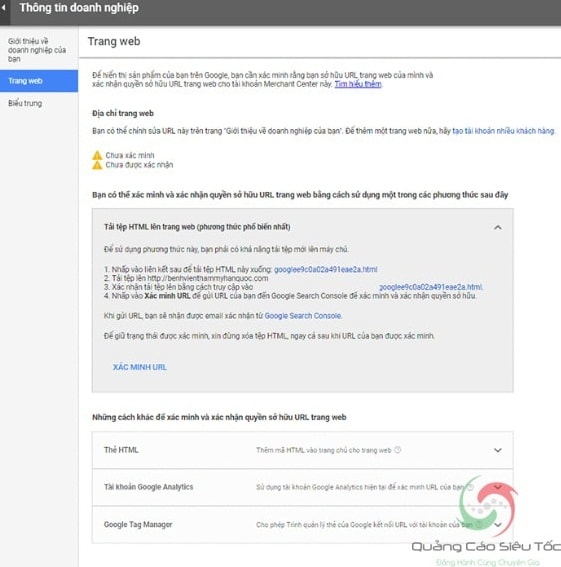Screen dimensions: 561x567
Task: Go to the Biểu trưng sidebar item
Action: click(x=25, y=103)
